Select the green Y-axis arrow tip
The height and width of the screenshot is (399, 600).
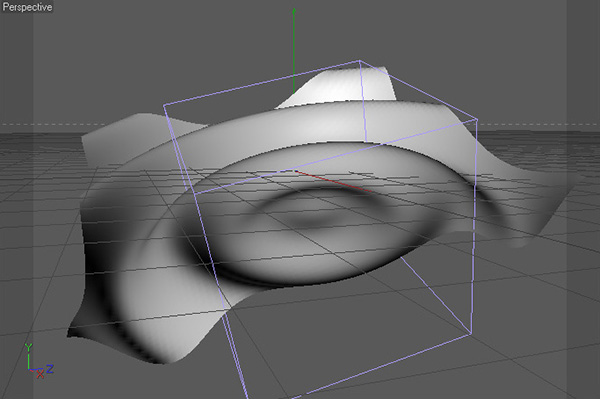pos(294,11)
